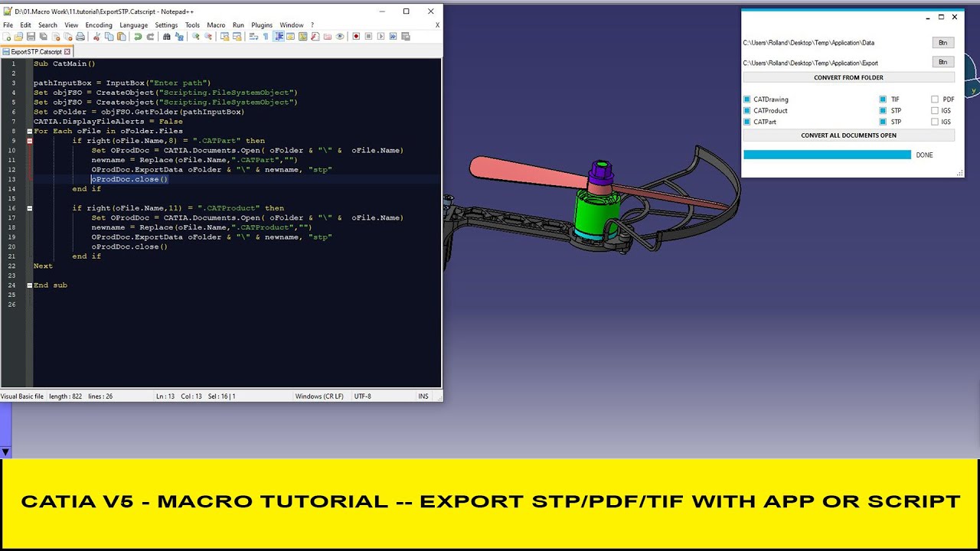
Task: Select the ExportSTP.Catscript tab
Action: (36, 51)
